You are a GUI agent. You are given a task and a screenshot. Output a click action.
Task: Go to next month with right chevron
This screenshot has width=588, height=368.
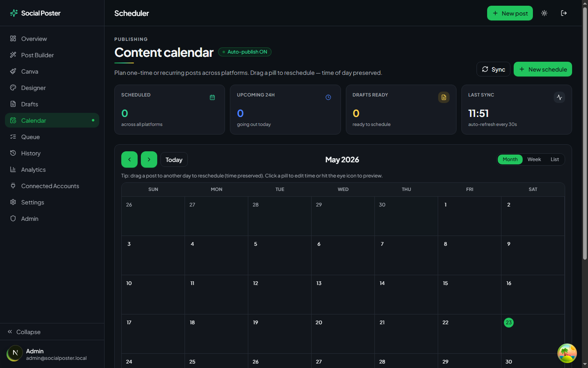click(x=149, y=159)
